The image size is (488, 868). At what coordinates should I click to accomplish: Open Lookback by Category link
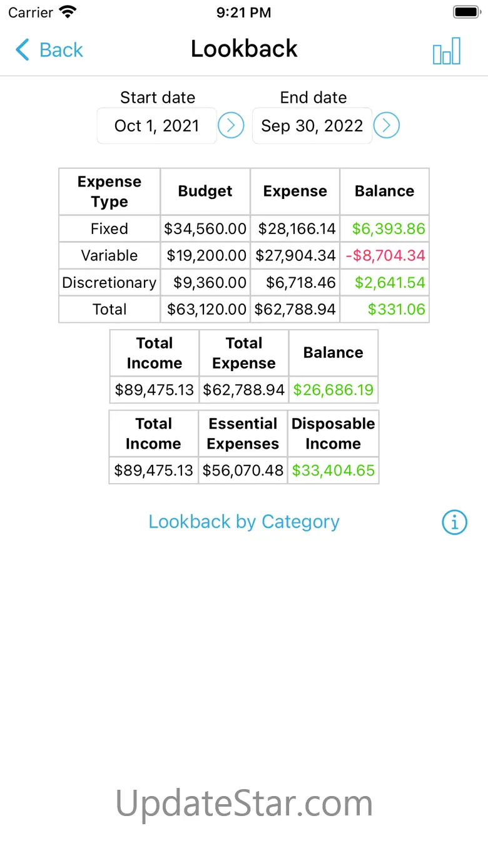tap(244, 522)
